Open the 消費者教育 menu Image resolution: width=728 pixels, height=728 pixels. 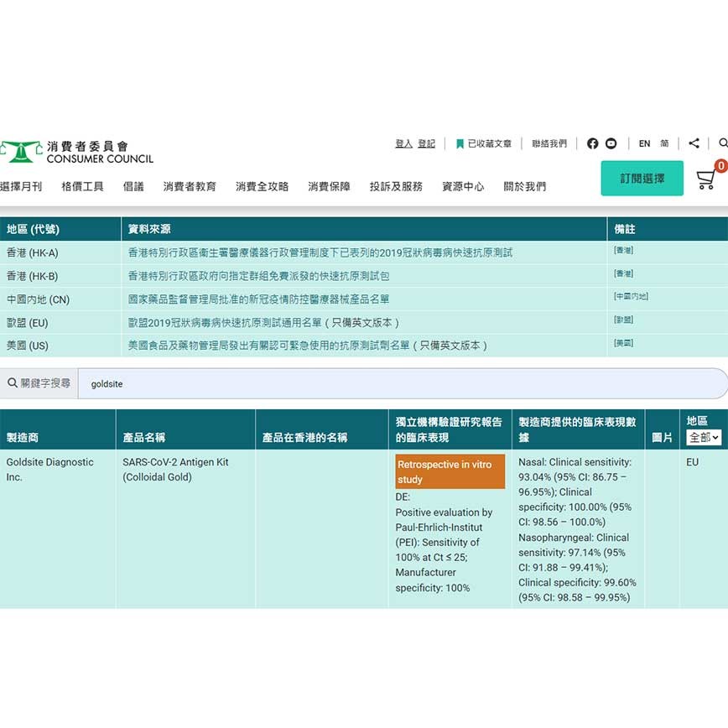[x=190, y=187]
